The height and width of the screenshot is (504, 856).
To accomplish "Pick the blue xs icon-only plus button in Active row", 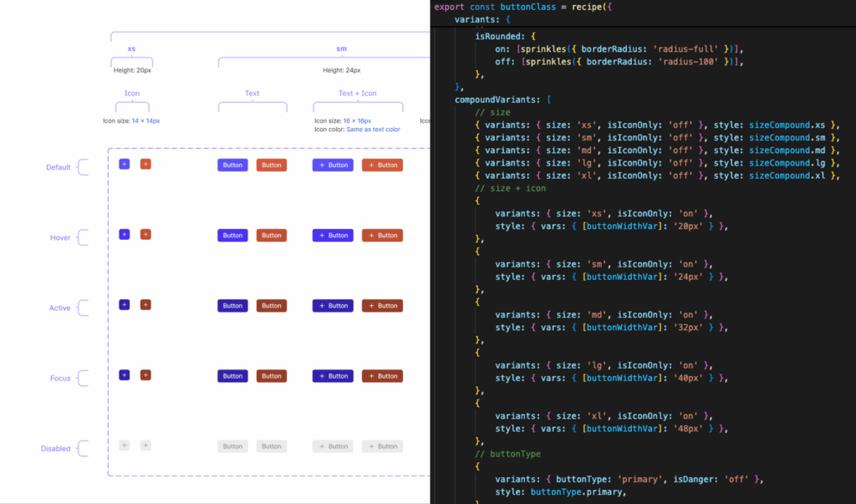I will pyautogui.click(x=125, y=305).
